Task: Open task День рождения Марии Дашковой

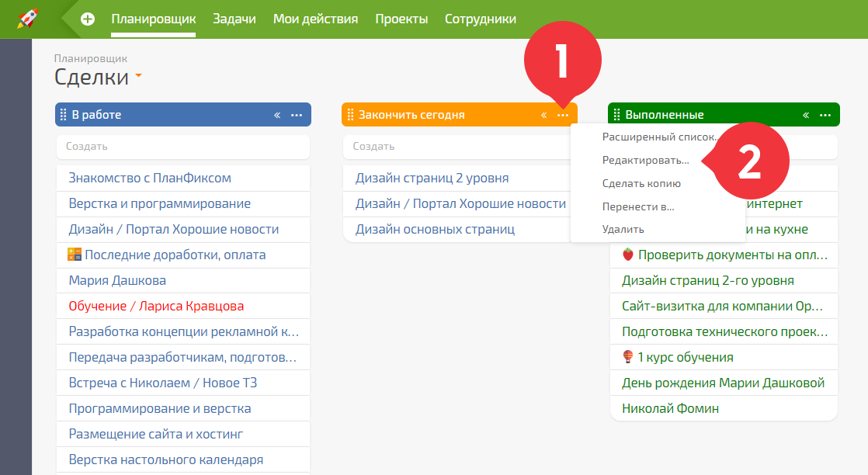Action: (724, 383)
